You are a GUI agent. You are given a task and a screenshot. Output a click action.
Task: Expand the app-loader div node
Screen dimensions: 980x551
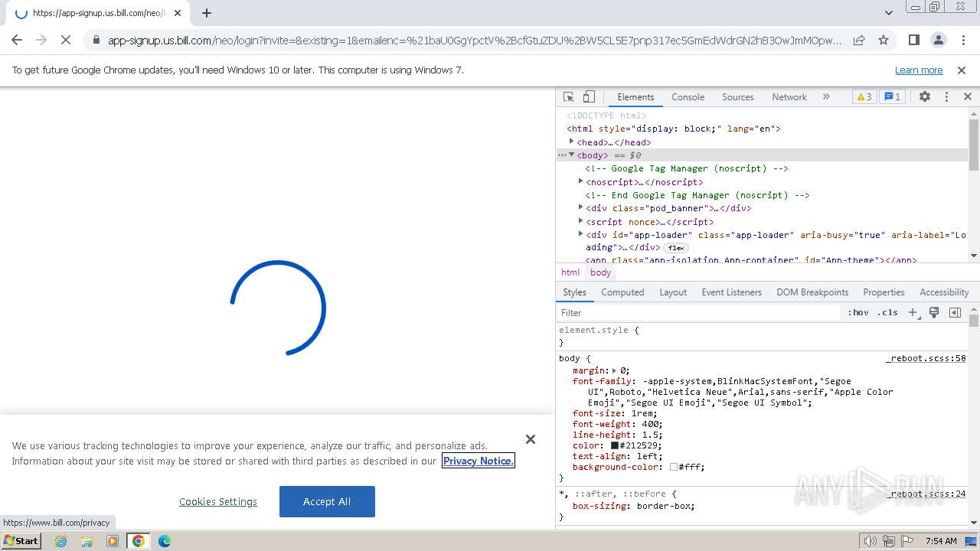tap(580, 234)
